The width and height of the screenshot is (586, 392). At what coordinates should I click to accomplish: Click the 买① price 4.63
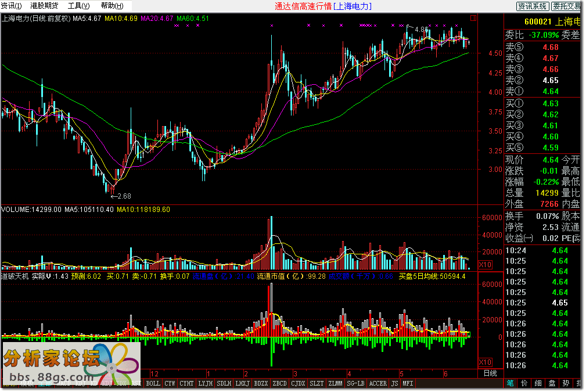click(551, 103)
